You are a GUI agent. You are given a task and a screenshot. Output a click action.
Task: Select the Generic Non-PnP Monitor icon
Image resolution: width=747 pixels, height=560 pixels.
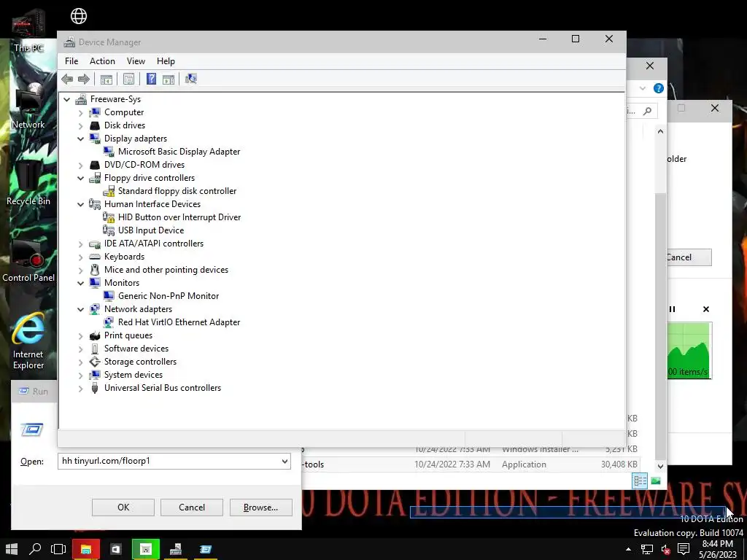click(x=109, y=296)
